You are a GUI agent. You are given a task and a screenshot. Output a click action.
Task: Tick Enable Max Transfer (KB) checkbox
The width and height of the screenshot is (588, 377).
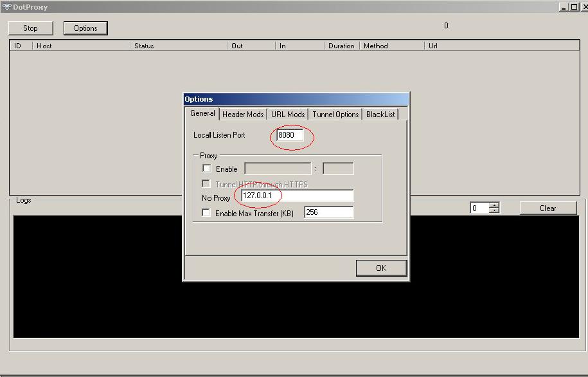pos(206,212)
